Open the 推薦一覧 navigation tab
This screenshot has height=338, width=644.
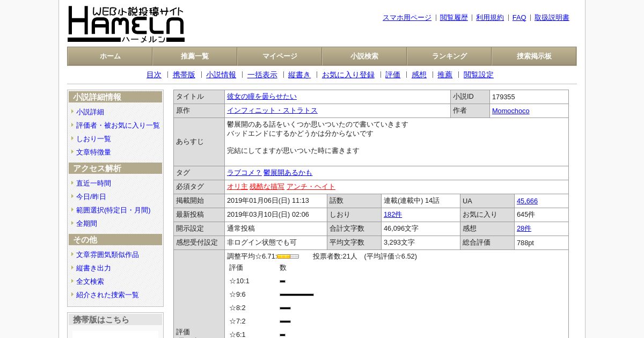[x=195, y=56]
